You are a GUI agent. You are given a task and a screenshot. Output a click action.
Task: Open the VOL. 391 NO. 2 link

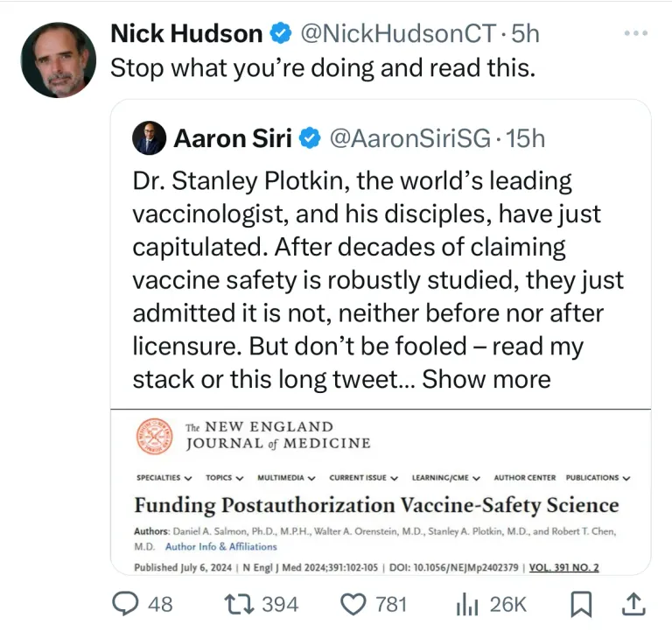pyautogui.click(x=563, y=567)
